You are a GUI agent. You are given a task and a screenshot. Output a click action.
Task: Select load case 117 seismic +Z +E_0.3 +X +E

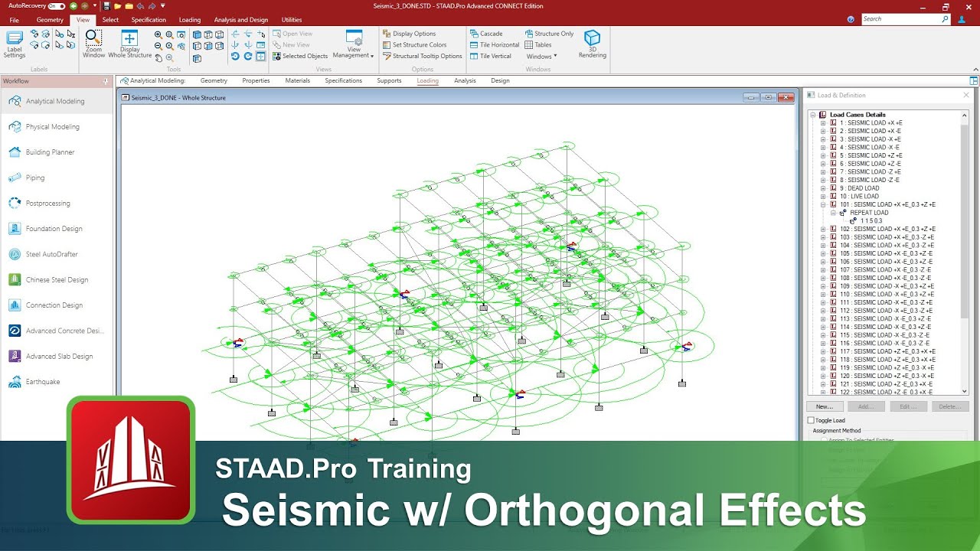tap(887, 351)
